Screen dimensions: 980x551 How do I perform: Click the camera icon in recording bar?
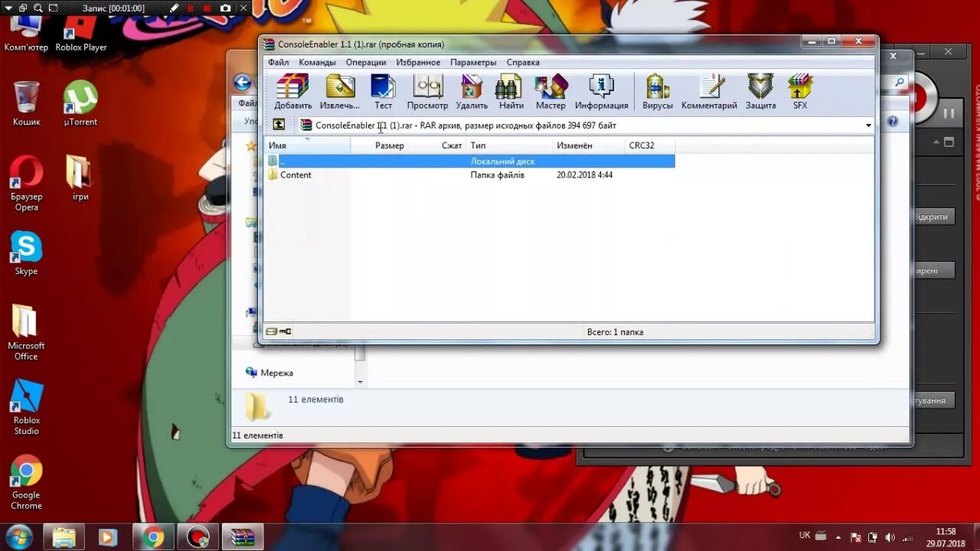(x=225, y=8)
